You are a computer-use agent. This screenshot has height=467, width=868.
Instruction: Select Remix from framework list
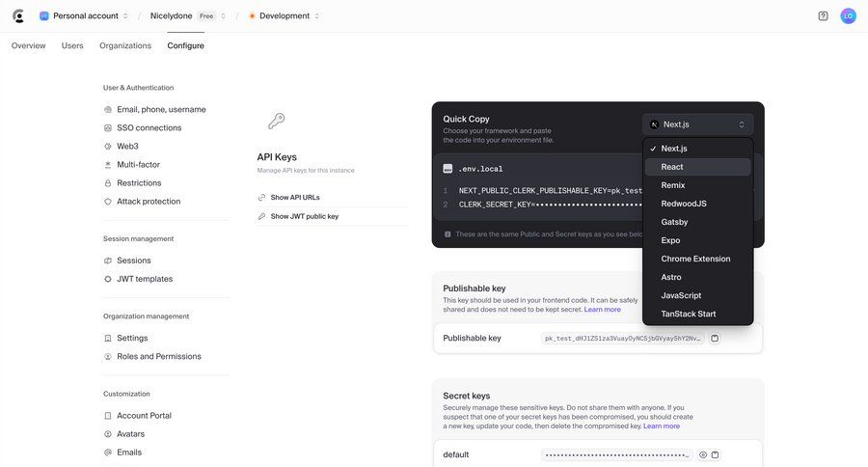tap(697, 185)
